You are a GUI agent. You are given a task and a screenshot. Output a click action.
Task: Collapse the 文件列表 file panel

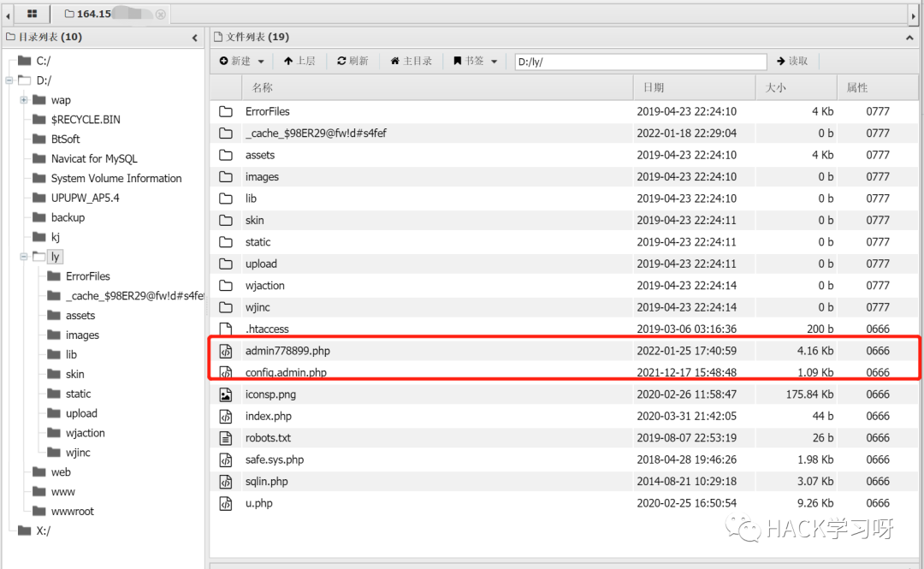click(x=909, y=38)
